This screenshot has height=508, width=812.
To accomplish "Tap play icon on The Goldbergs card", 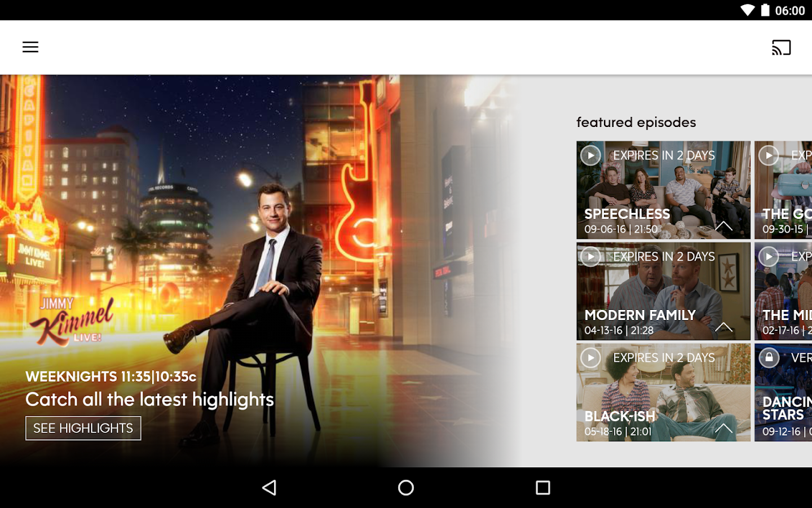I will [769, 155].
